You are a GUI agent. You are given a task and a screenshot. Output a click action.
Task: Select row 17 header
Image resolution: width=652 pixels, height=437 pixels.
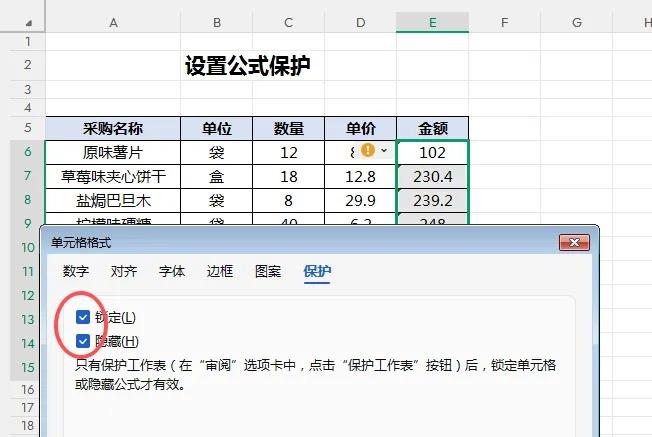27,408
